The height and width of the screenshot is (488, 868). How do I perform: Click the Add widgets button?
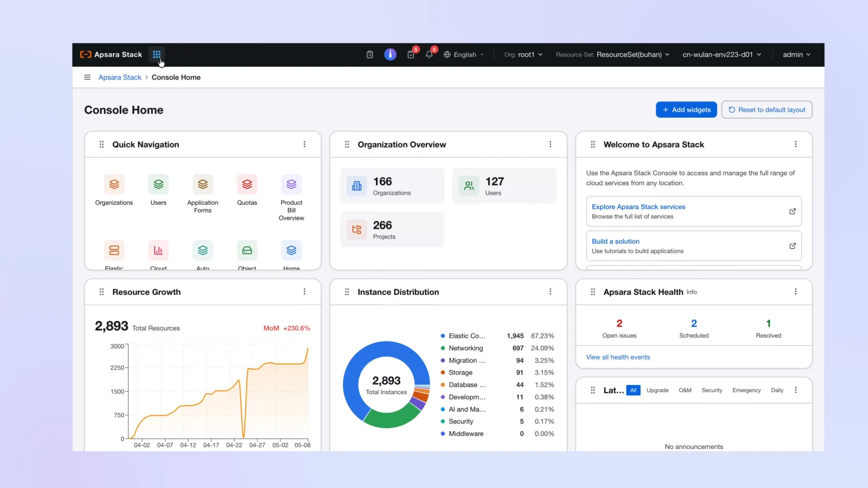pyautogui.click(x=686, y=110)
